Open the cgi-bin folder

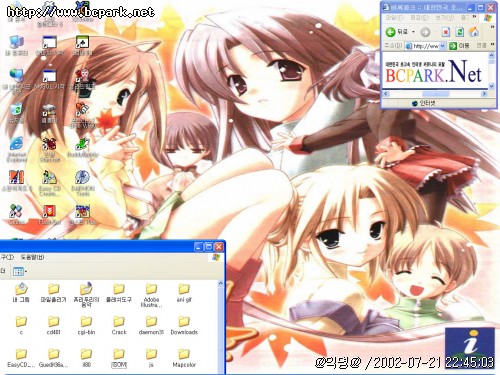point(86,326)
